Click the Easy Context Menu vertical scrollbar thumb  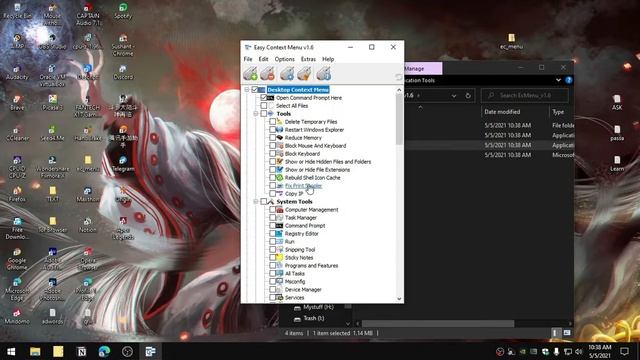coord(399,119)
